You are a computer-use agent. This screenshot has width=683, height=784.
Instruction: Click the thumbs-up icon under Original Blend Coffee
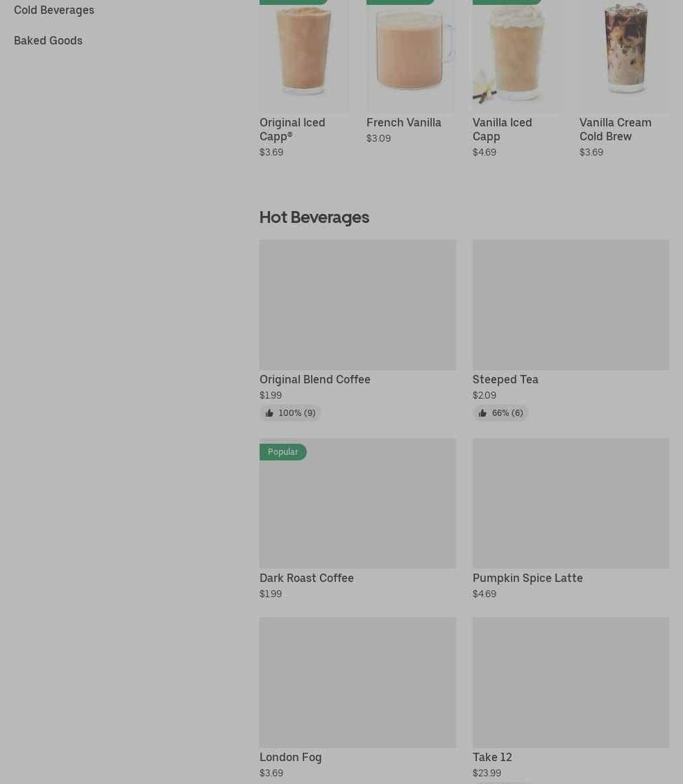tap(269, 413)
